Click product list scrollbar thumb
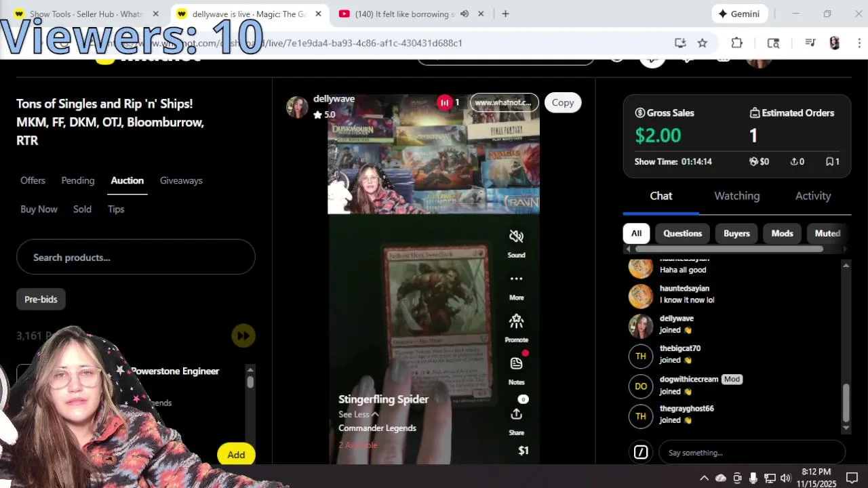868x488 pixels. (250, 382)
